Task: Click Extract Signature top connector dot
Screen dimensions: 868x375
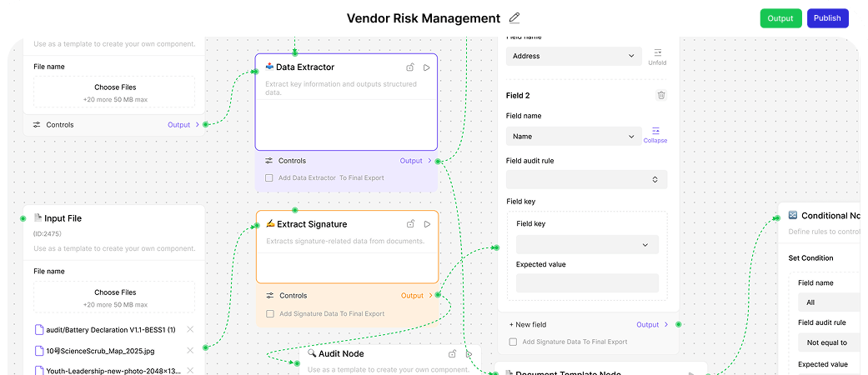Action: [295, 210]
